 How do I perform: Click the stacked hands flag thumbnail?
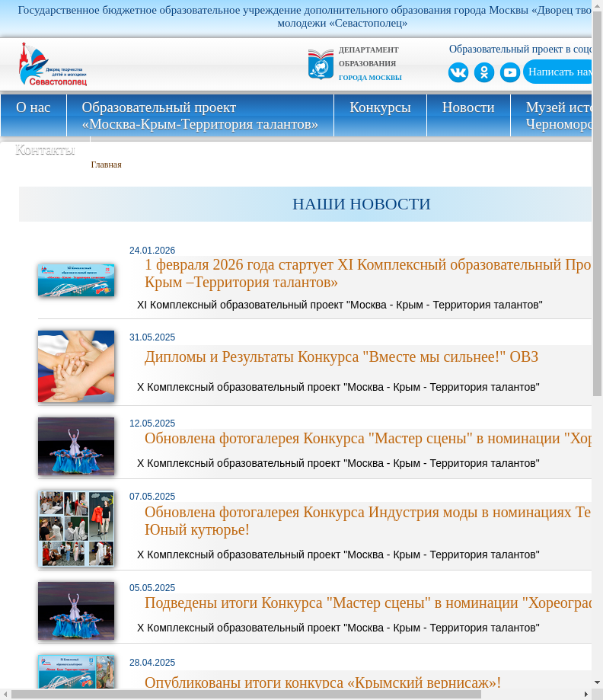pos(76,366)
